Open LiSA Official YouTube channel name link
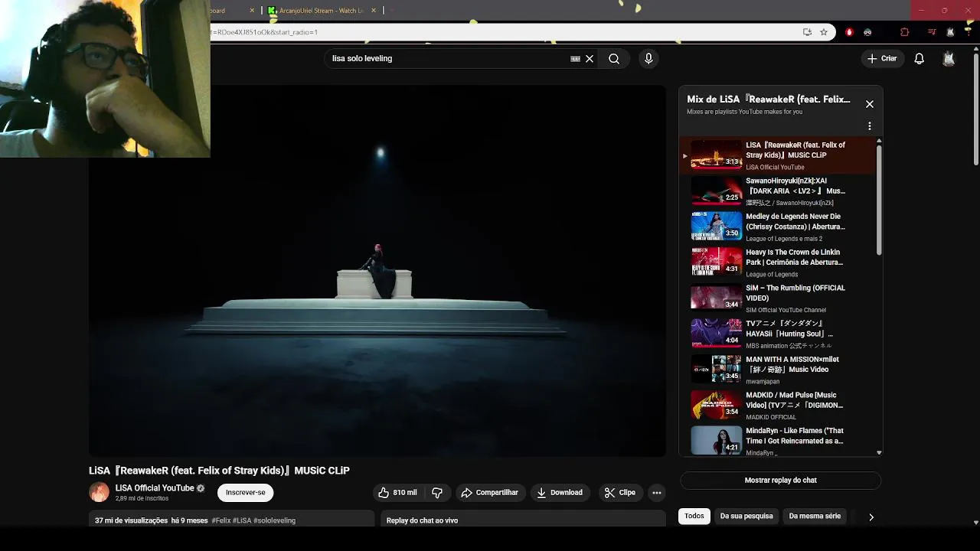 [155, 488]
